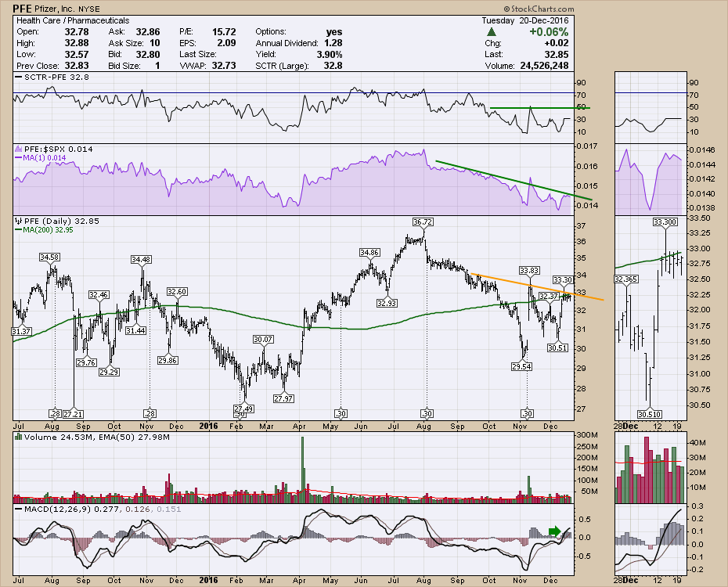Click the 34.48 high price label
Image resolution: width=728 pixels, height=587 pixels.
141,259
